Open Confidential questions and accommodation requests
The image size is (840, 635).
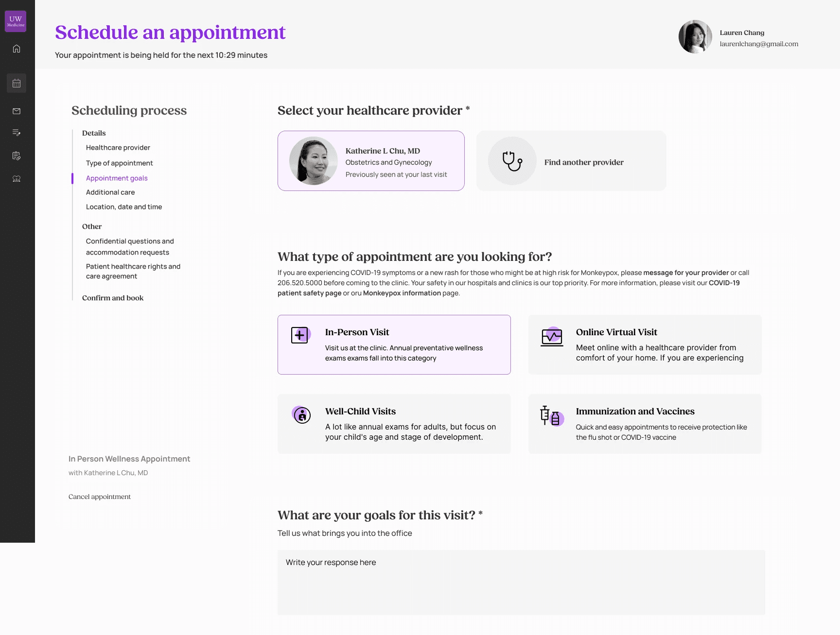pos(130,247)
